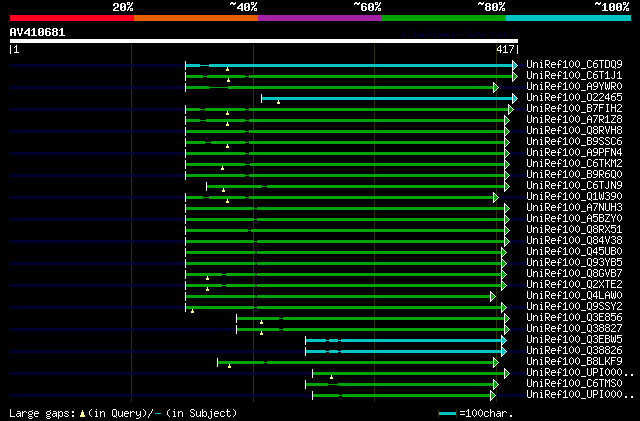Click the green alignment bar for A9YWR0

342,87
